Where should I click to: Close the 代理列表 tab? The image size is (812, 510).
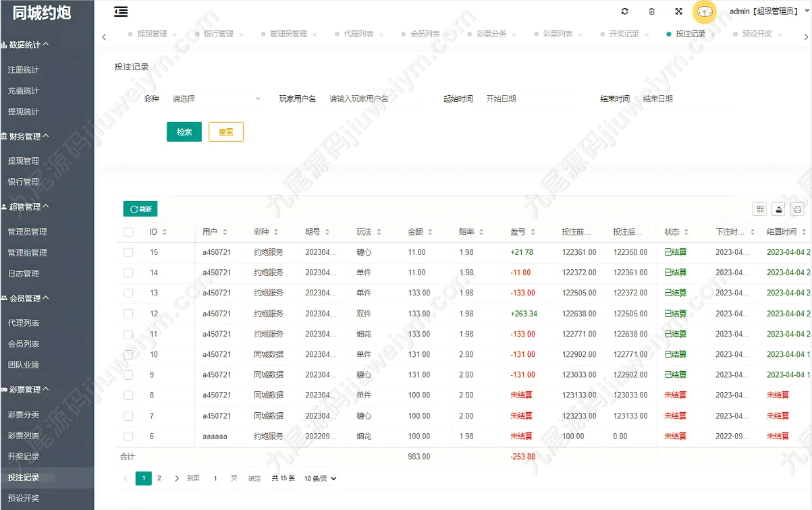pyautogui.click(x=381, y=34)
